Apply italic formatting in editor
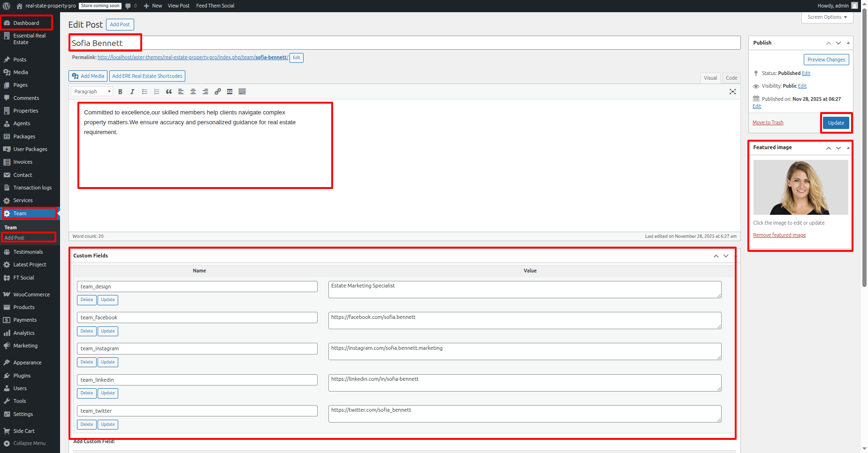The height and width of the screenshot is (453, 868). [132, 92]
